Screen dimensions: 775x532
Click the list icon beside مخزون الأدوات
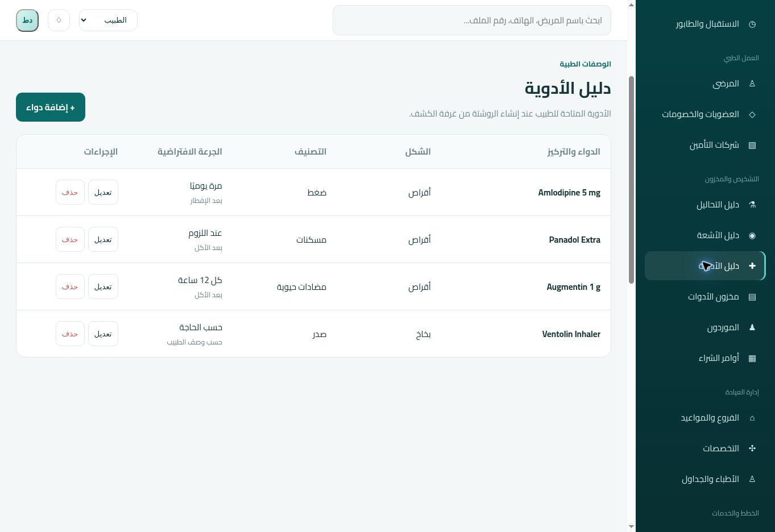pyautogui.click(x=752, y=297)
